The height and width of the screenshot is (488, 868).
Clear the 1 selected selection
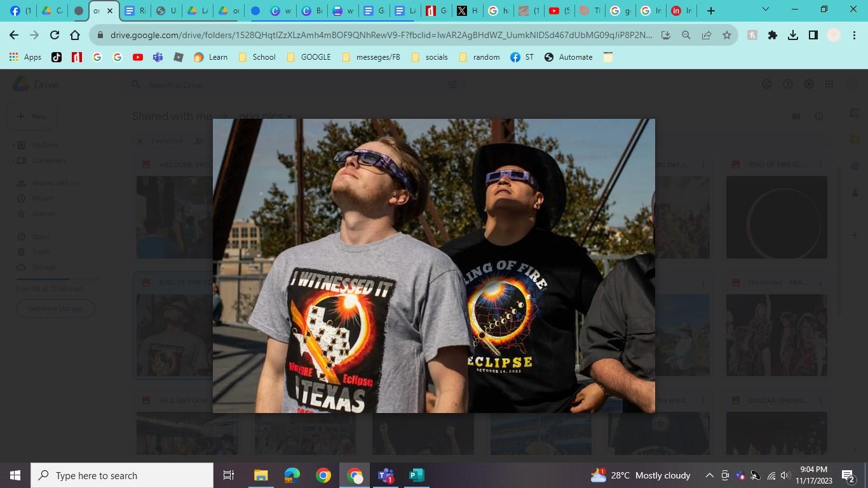tap(140, 141)
